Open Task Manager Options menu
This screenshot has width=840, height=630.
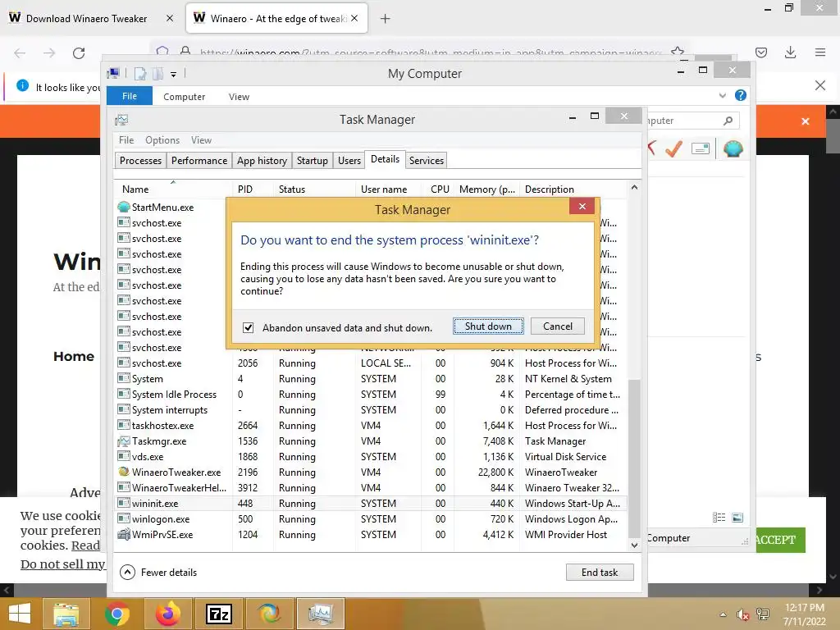pyautogui.click(x=162, y=139)
